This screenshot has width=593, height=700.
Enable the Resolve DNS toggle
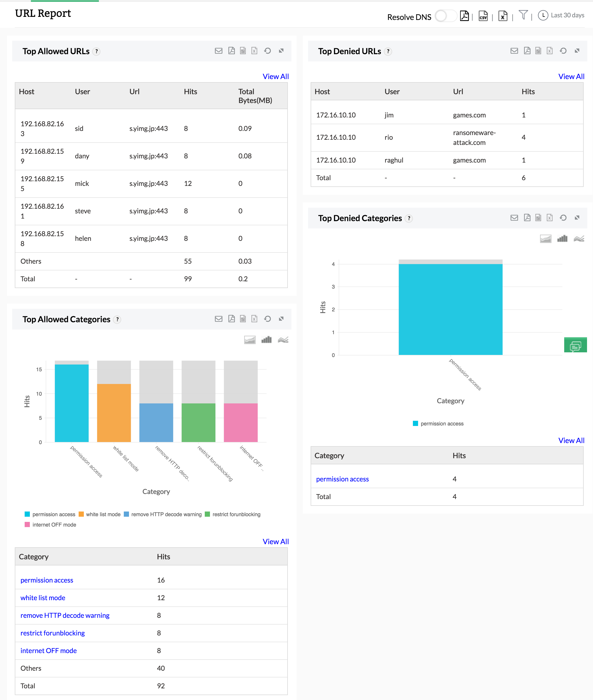tap(446, 16)
